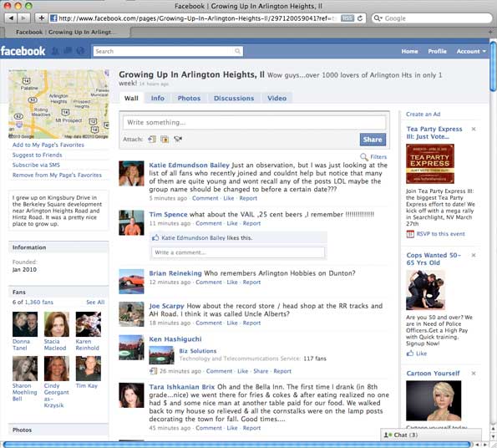Image resolution: width=497 pixels, height=448 pixels.
Task: Open the Video tab
Action: (276, 99)
